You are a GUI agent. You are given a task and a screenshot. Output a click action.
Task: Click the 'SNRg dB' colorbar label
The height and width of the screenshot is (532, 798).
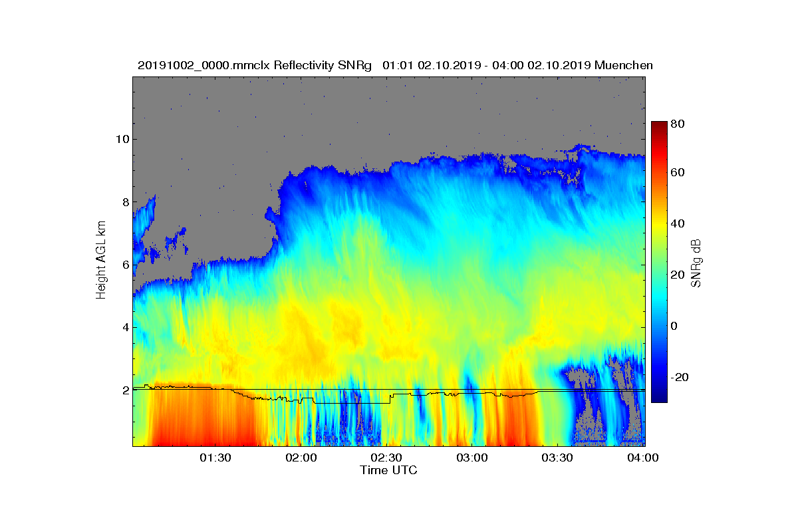[x=696, y=263]
